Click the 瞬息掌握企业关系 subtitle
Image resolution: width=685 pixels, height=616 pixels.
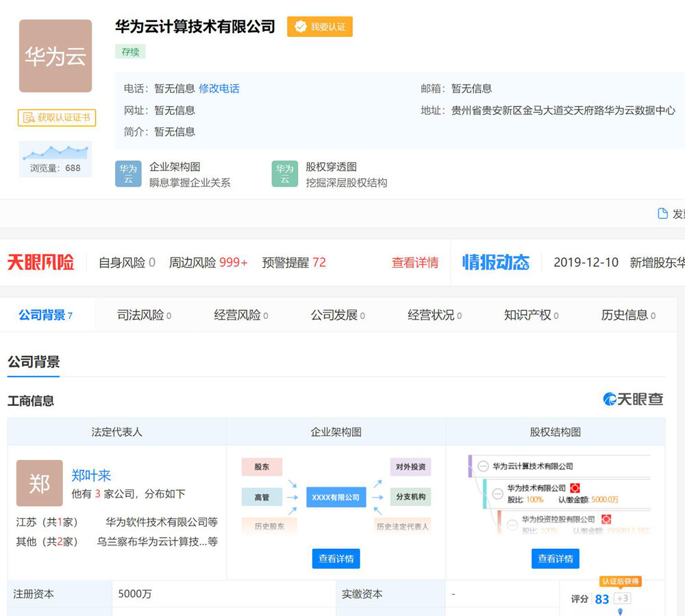tap(190, 183)
